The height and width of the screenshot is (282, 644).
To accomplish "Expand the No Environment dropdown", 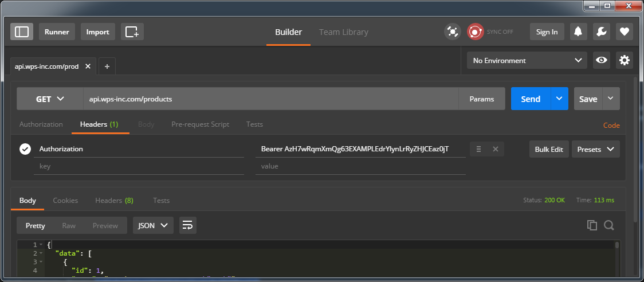I will (526, 60).
